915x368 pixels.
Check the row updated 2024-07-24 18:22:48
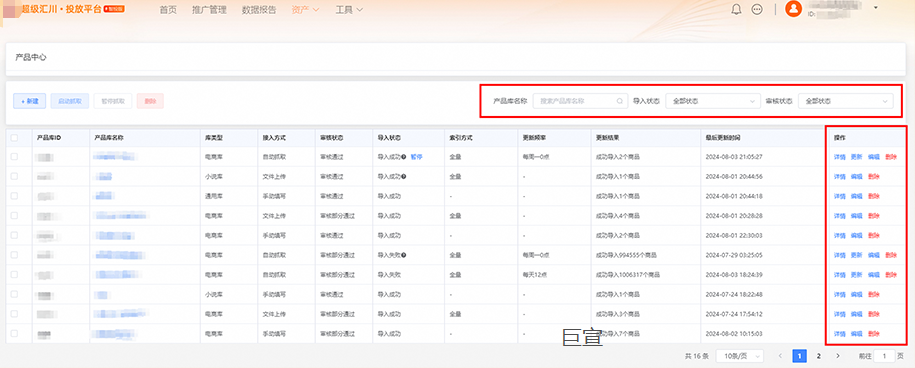point(14,294)
